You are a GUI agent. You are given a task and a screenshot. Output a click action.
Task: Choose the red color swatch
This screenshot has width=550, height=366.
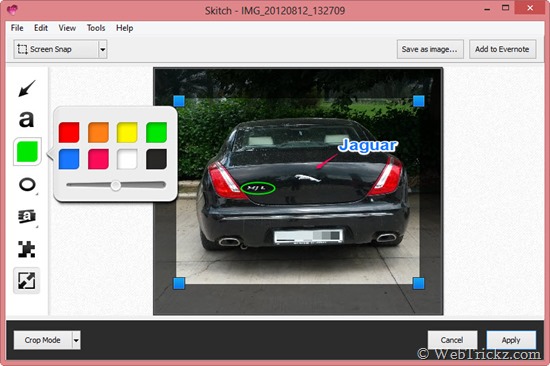(69, 132)
